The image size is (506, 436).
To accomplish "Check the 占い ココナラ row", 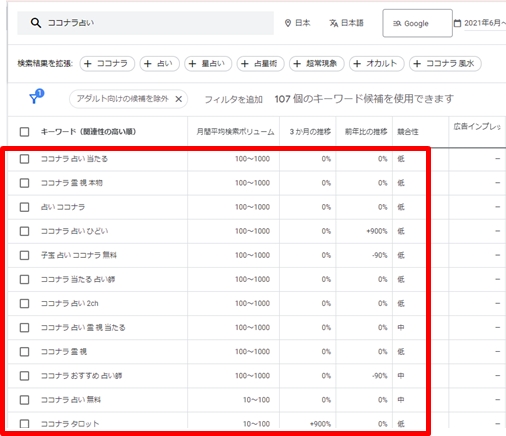I will (24, 207).
